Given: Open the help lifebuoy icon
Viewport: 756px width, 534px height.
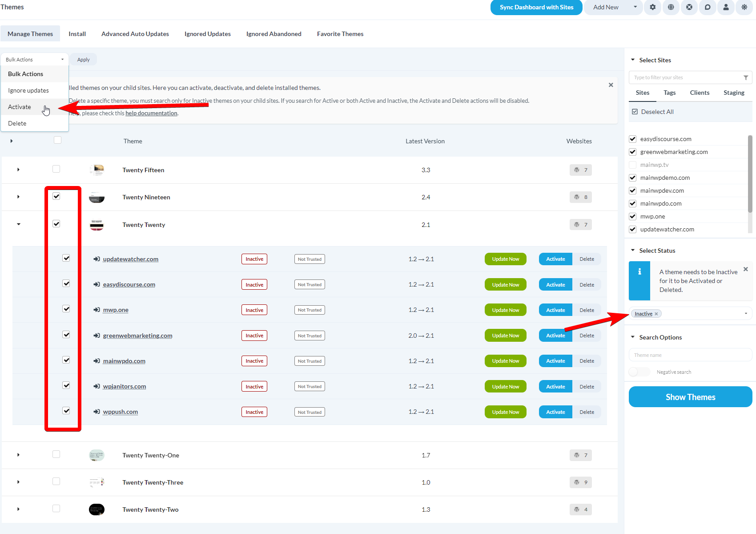Looking at the screenshot, I should 689,7.
